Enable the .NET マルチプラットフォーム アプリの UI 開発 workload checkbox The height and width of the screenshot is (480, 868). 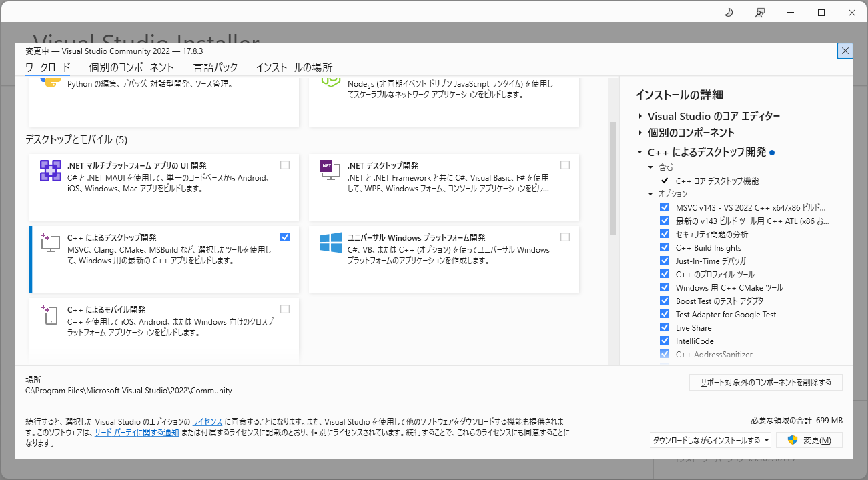285,165
